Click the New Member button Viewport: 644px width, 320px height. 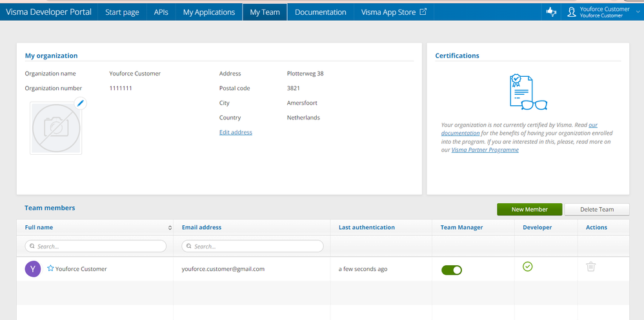pos(529,210)
